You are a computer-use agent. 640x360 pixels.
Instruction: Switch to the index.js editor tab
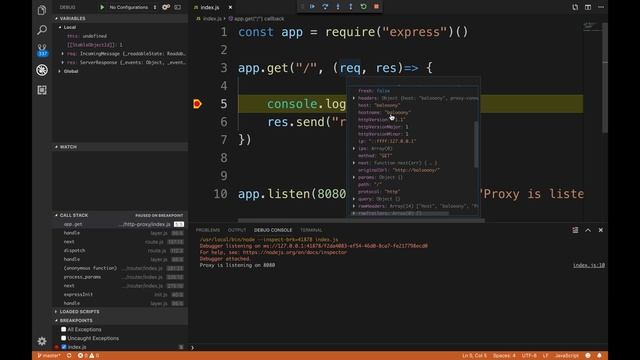tap(210, 7)
